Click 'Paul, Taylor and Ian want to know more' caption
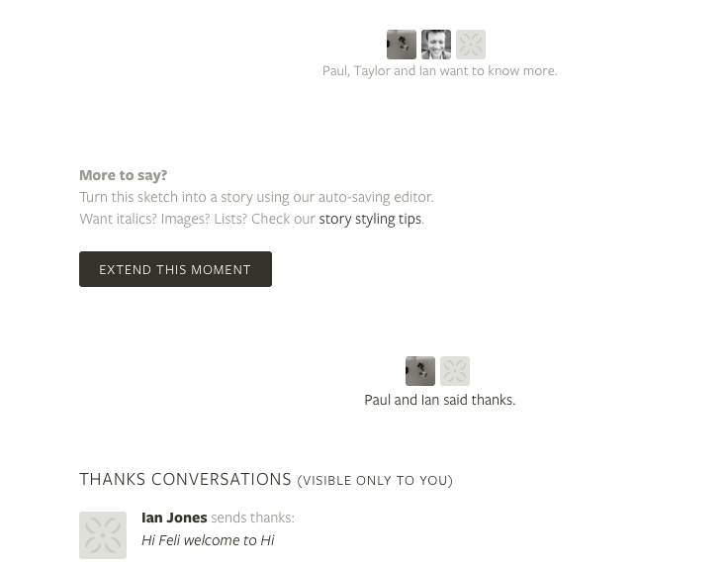Screen dimensions: 728x567 [x=440, y=71]
